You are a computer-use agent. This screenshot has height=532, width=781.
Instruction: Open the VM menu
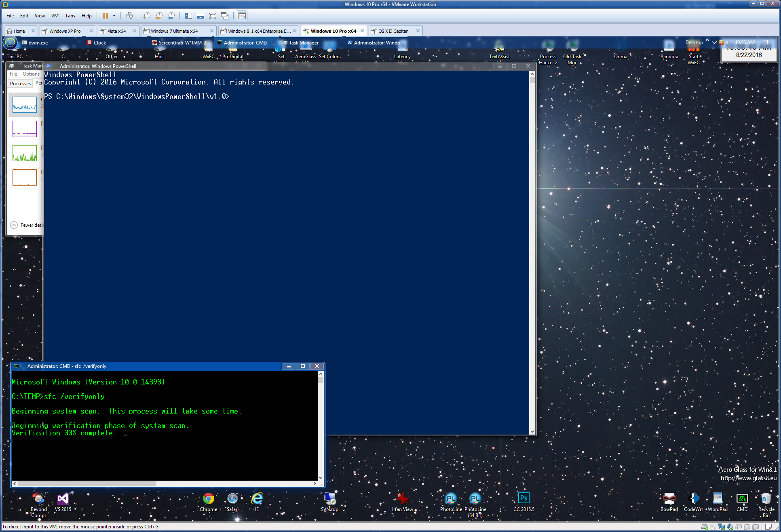pyautogui.click(x=55, y=16)
